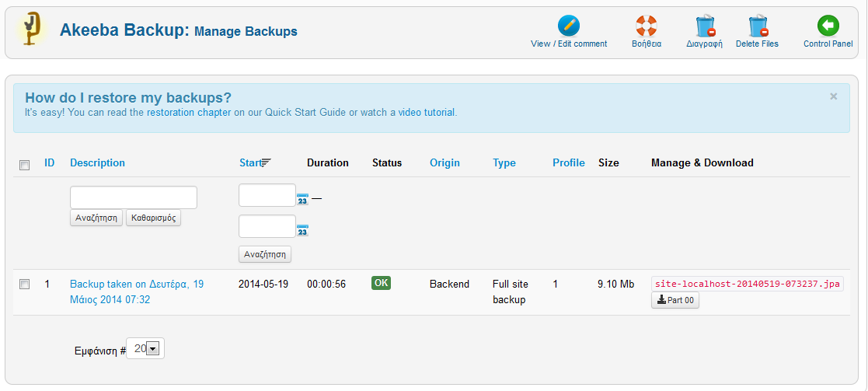Check the box for backup ID 1

(x=24, y=284)
